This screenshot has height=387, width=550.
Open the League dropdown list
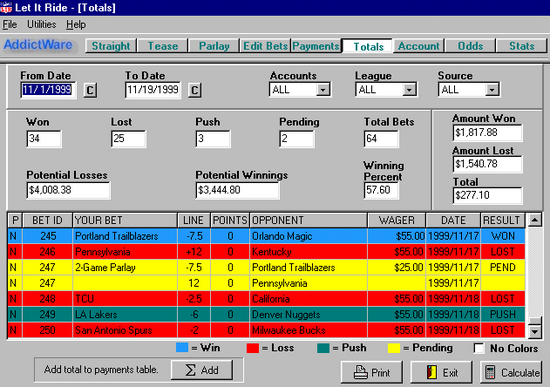[x=409, y=90]
